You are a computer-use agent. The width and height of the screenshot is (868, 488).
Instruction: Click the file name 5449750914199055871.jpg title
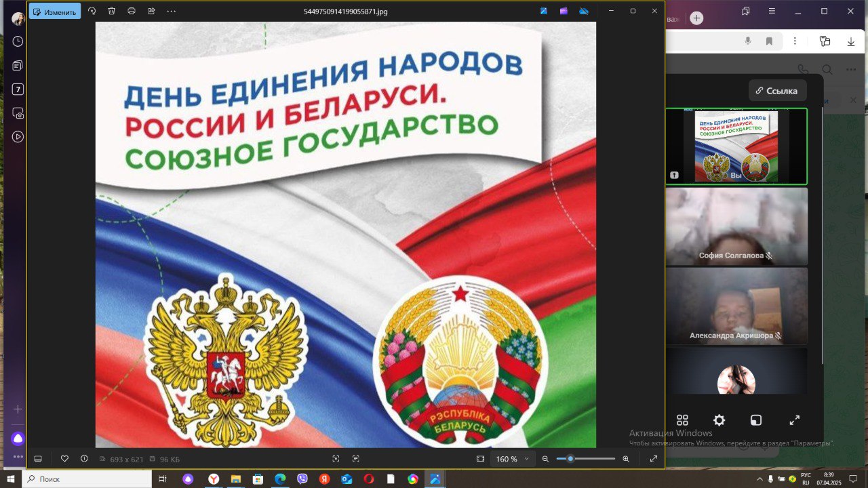346,12
